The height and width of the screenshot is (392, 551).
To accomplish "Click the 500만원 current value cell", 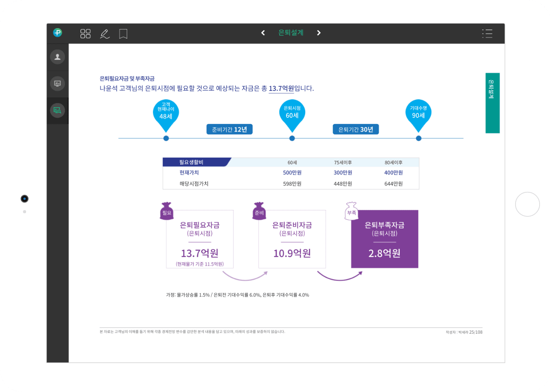I will [x=292, y=173].
